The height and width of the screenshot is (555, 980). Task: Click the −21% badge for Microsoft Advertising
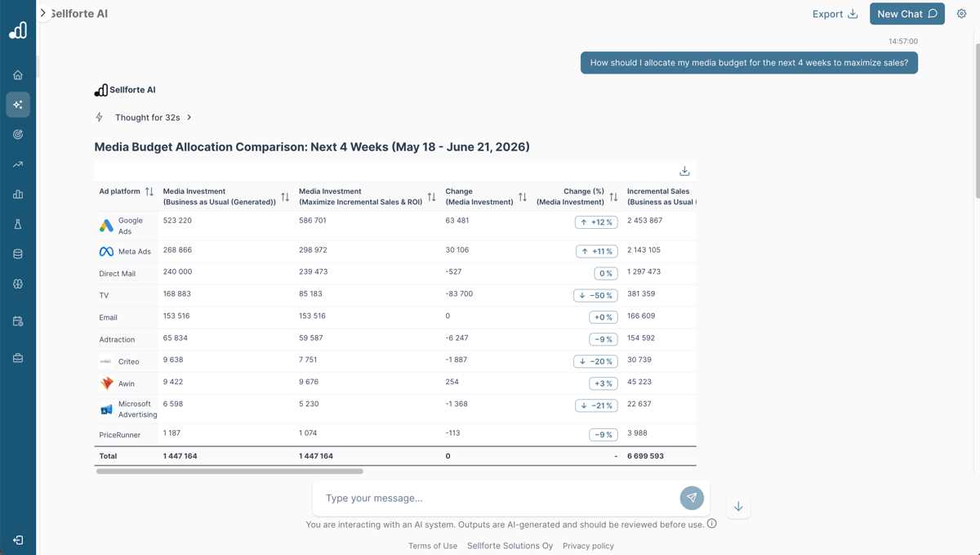point(596,405)
